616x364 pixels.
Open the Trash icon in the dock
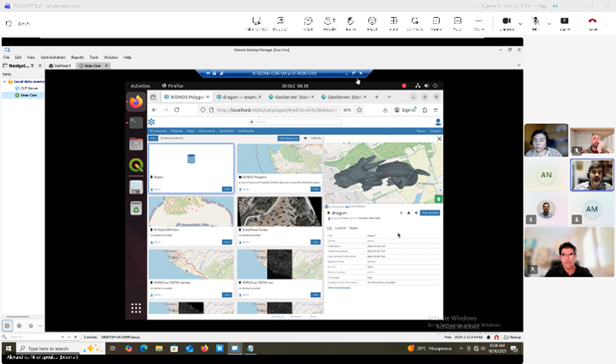tap(136, 208)
